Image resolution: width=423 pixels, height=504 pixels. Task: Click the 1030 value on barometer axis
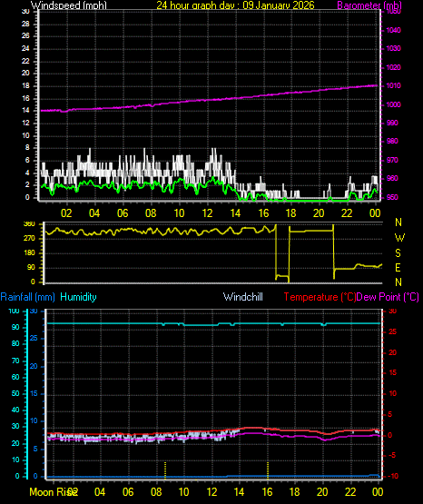coord(393,48)
